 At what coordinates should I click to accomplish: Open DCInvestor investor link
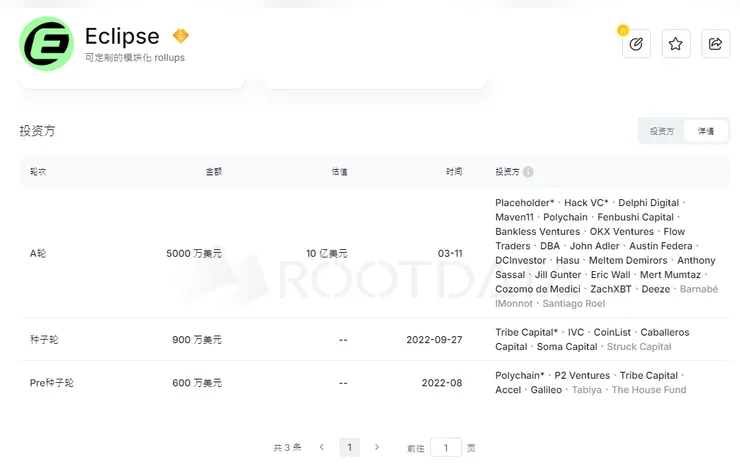521,260
